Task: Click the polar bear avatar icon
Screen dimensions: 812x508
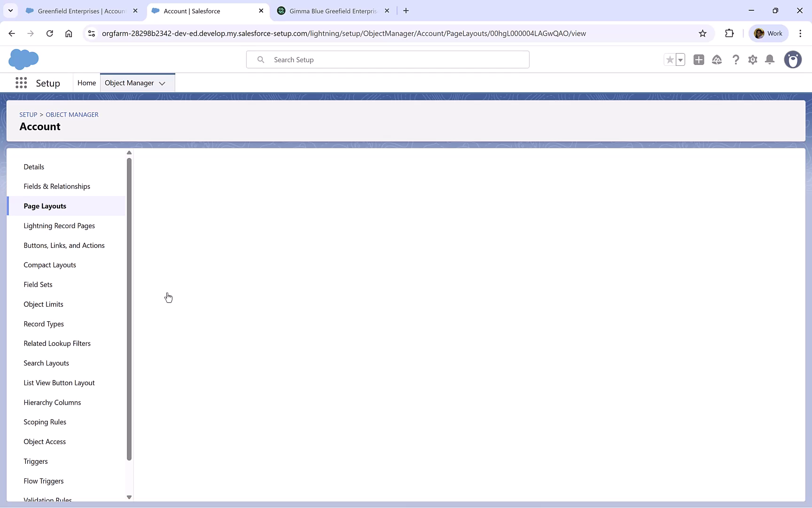Action: tap(793, 60)
